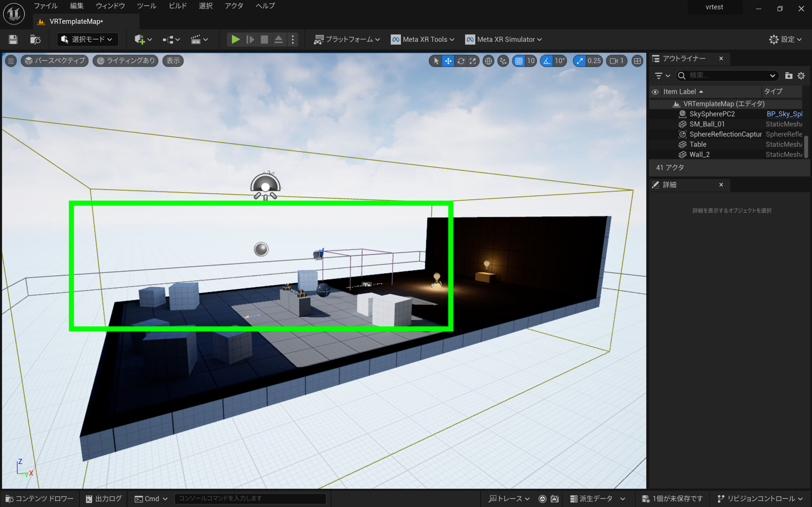Viewport: 812px width, 507px height.
Task: Select the scale transform tool
Action: (473, 61)
